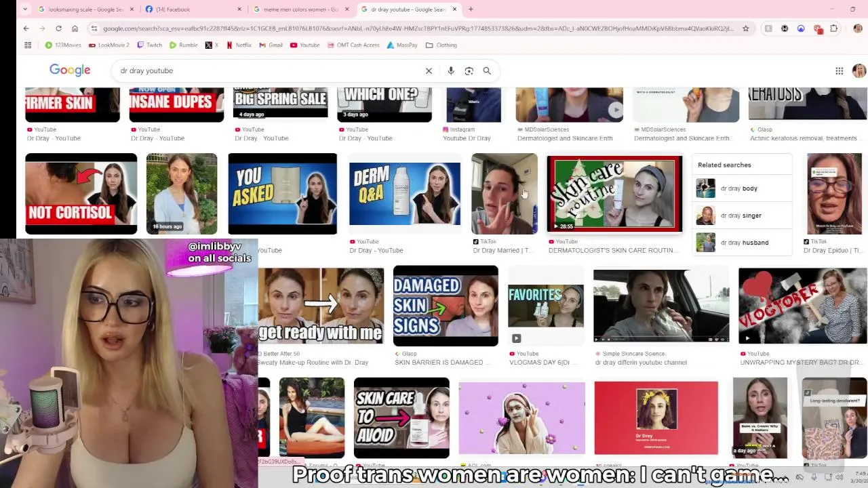The width and height of the screenshot is (868, 488).
Task: Open the red Dr Dray card thumbnail
Action: (x=656, y=418)
